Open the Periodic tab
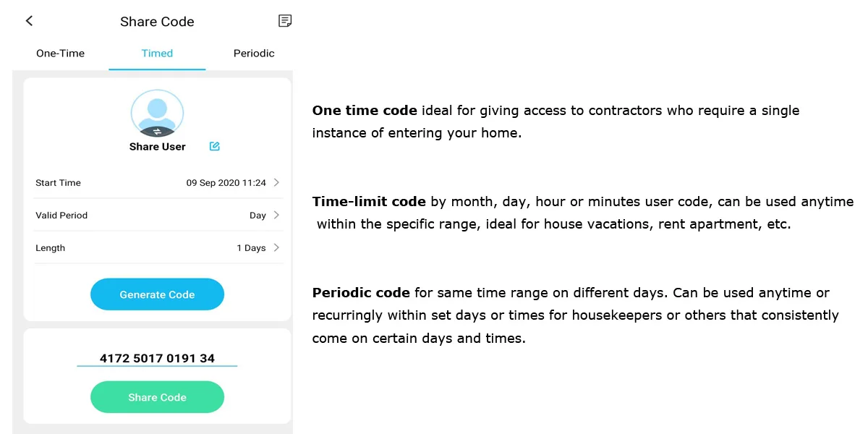This screenshot has height=434, width=868. click(x=254, y=54)
